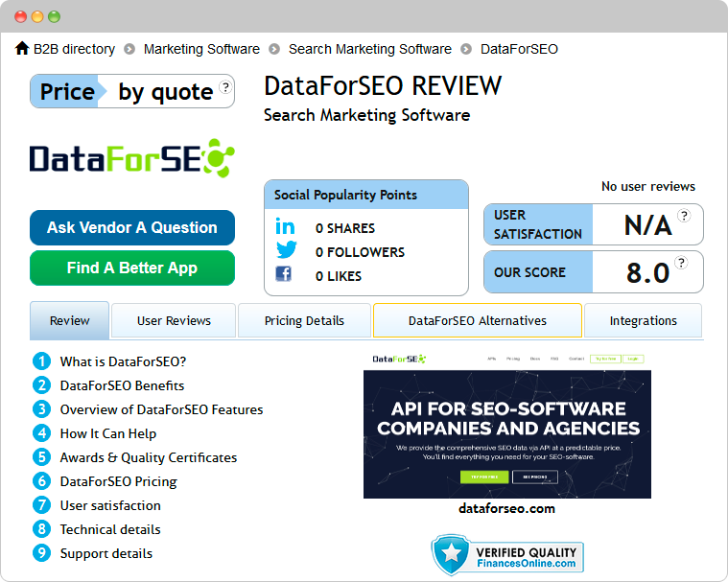Click number 6 bullet icon
The width and height of the screenshot is (728, 582).
click(42, 481)
